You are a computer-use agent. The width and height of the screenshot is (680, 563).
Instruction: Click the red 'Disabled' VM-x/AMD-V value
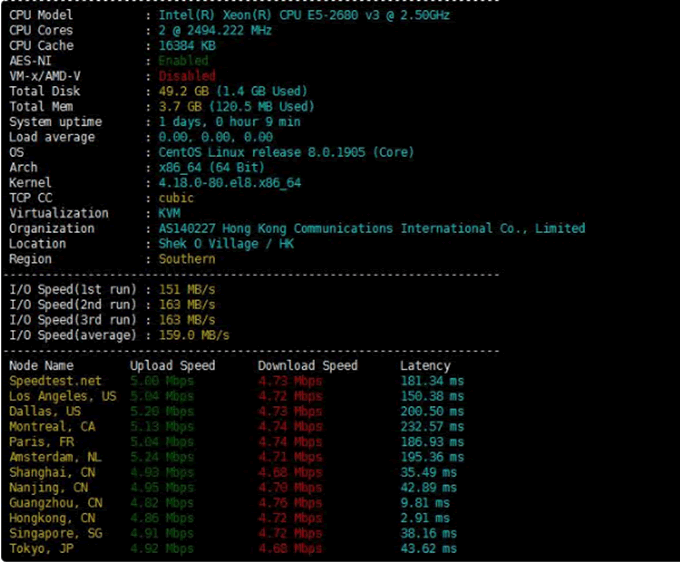click(187, 76)
